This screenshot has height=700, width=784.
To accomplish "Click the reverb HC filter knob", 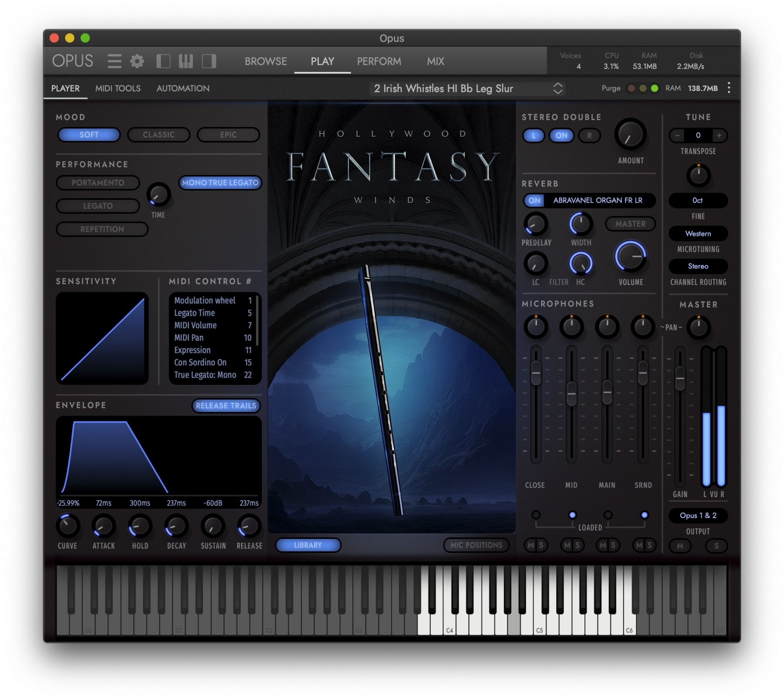I will 581,264.
